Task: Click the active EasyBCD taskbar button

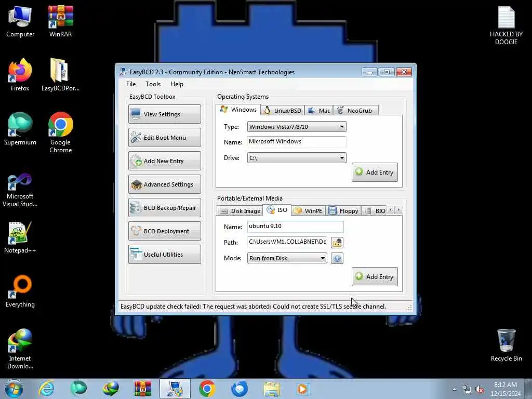Action: (x=175, y=389)
